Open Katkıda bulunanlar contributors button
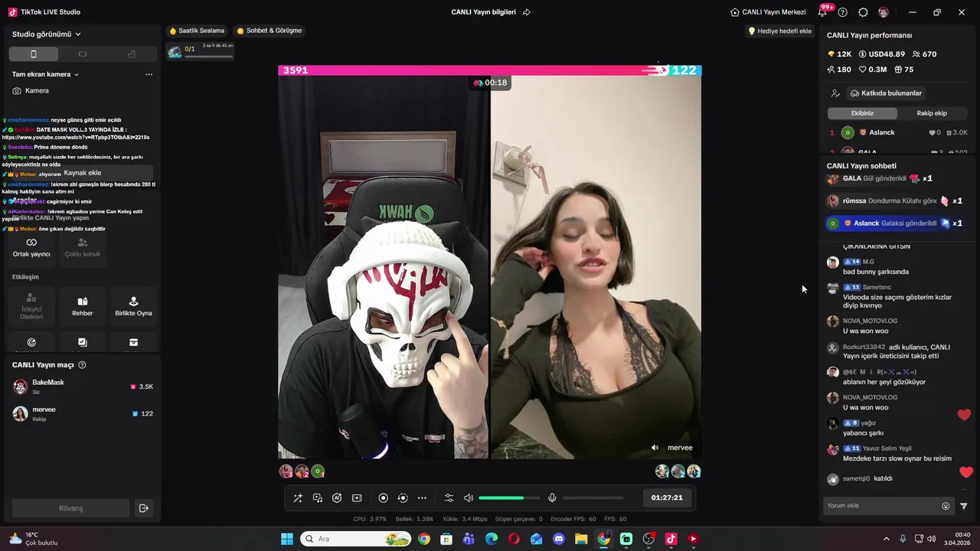Image resolution: width=980 pixels, height=551 pixels. 886,93
